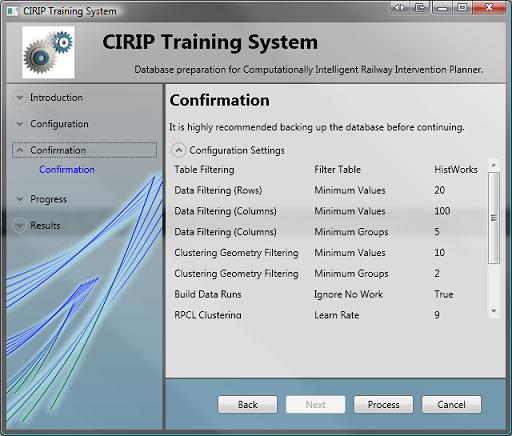Open the Configuration step label

[59, 124]
